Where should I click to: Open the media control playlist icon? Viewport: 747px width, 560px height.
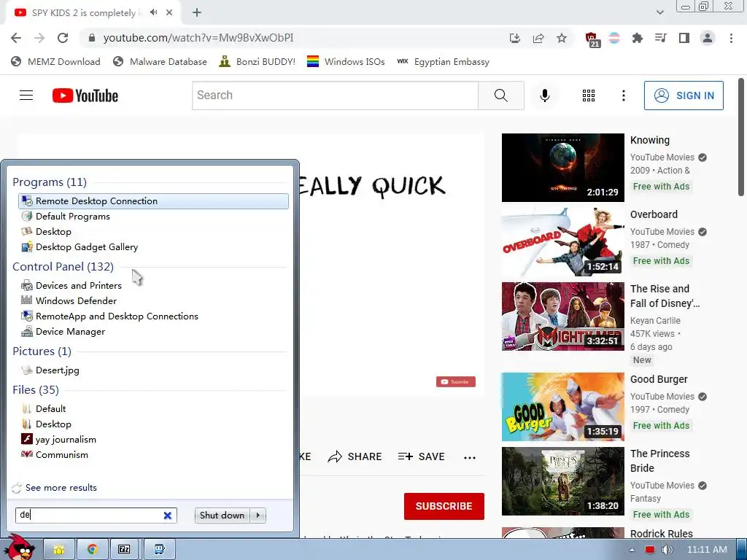[661, 38]
